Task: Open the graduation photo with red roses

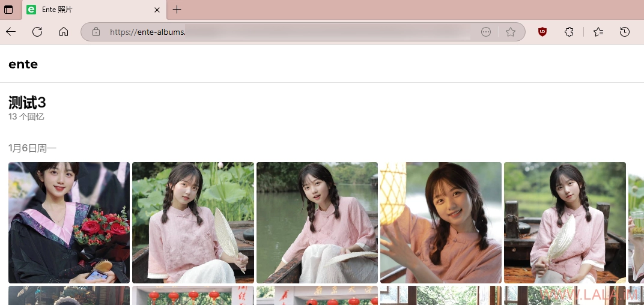Action: tap(69, 223)
